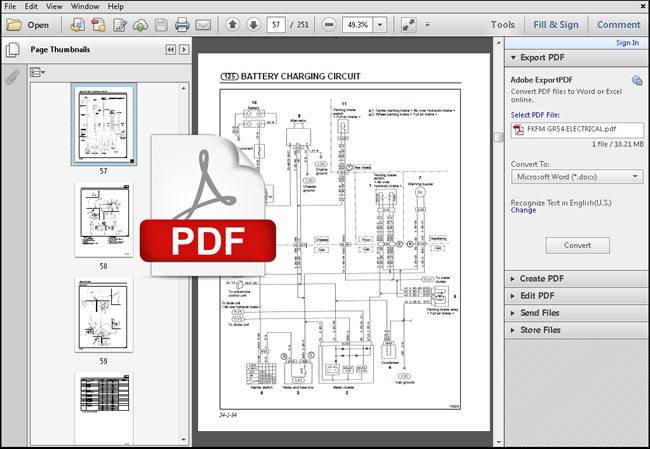The image size is (650, 449).
Task: Click the Open folder icon
Action: 14,25
